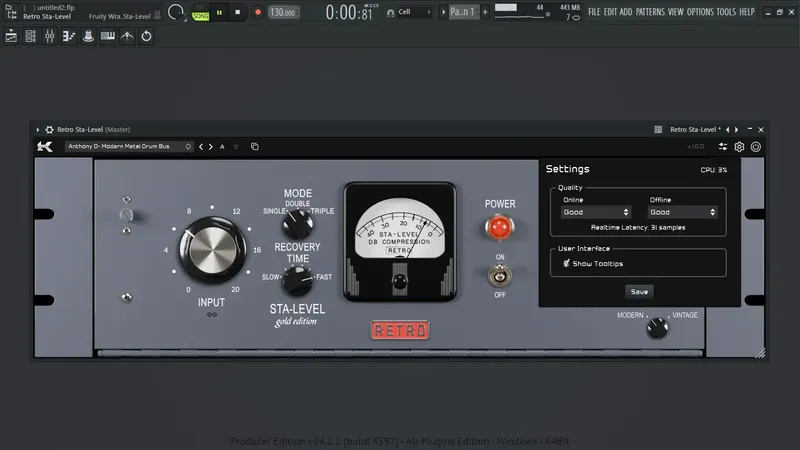Open the Offline quality dropdown

pos(683,212)
